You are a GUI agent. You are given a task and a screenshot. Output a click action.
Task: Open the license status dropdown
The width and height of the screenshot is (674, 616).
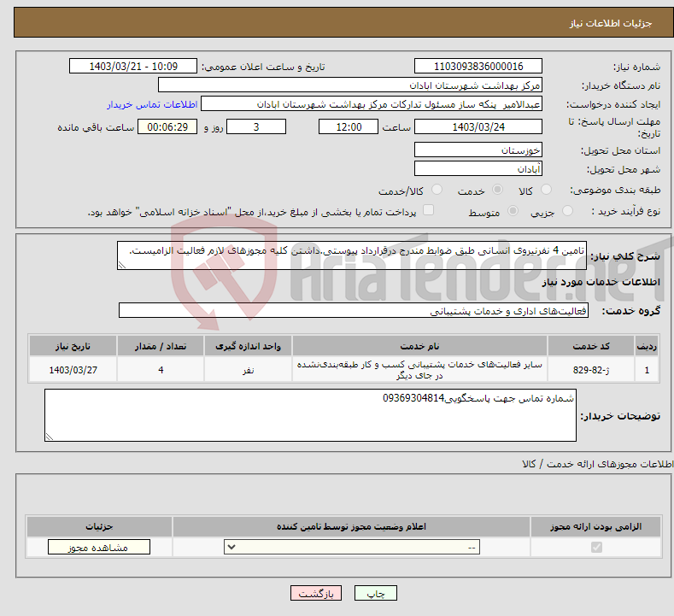[x=352, y=547]
